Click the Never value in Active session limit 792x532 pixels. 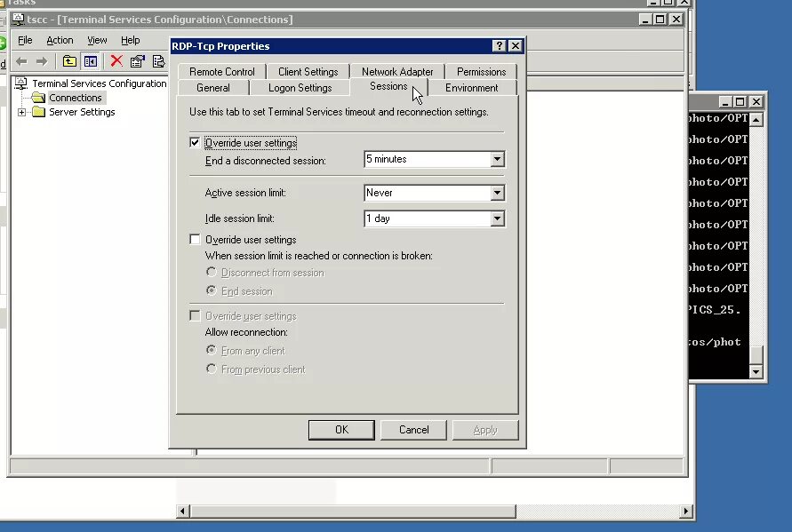[x=428, y=193]
